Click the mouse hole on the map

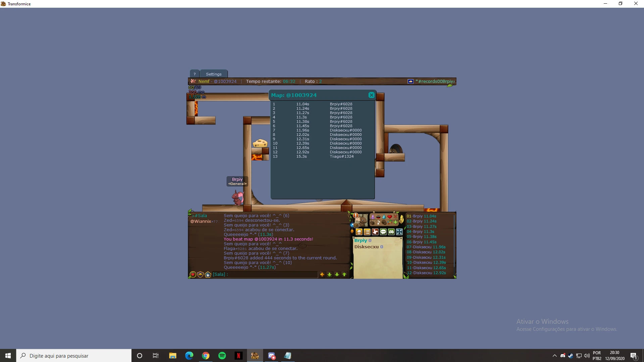coord(396,149)
